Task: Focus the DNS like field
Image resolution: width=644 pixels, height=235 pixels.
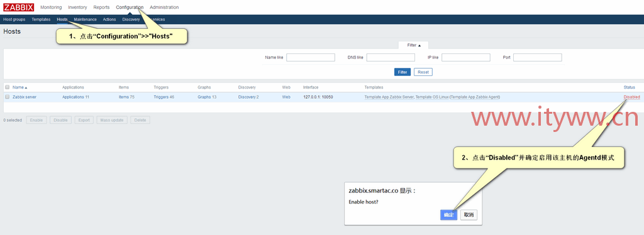Action: 391,57
